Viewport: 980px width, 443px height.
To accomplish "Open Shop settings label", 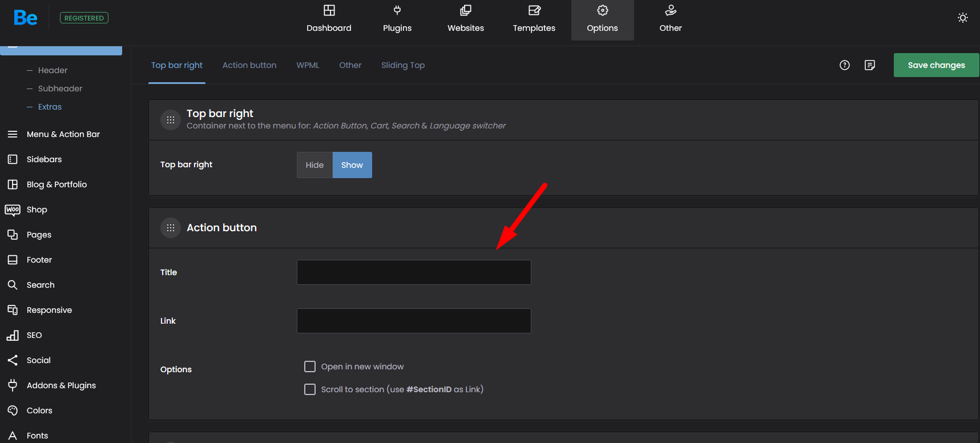I will [37, 210].
